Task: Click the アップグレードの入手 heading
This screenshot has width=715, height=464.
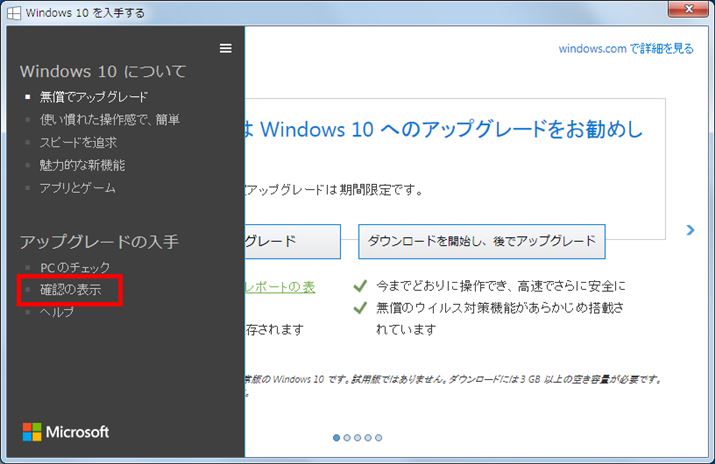Action: coord(99,242)
